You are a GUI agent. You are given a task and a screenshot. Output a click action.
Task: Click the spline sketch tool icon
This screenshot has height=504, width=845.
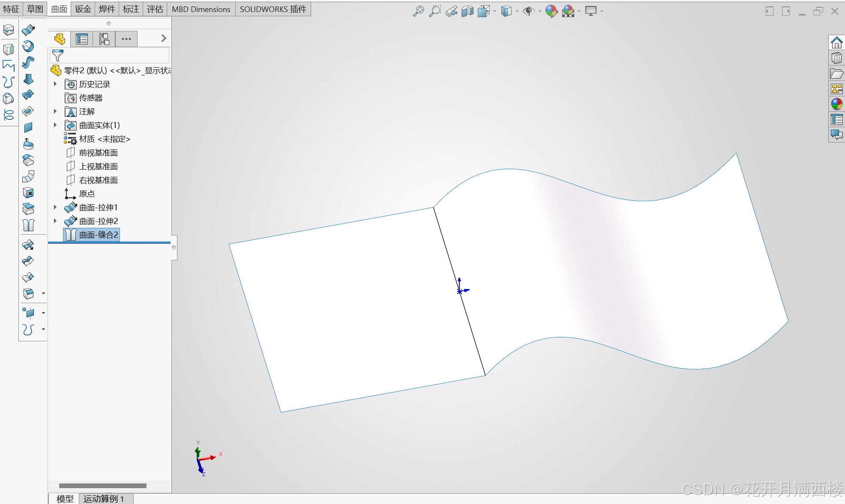click(x=9, y=82)
